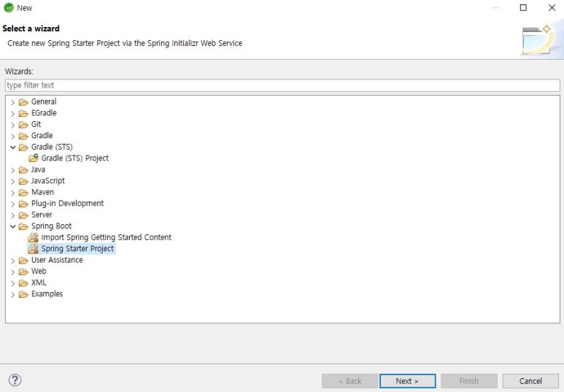This screenshot has height=392, width=564.
Task: Select the Examples label
Action: pos(47,293)
